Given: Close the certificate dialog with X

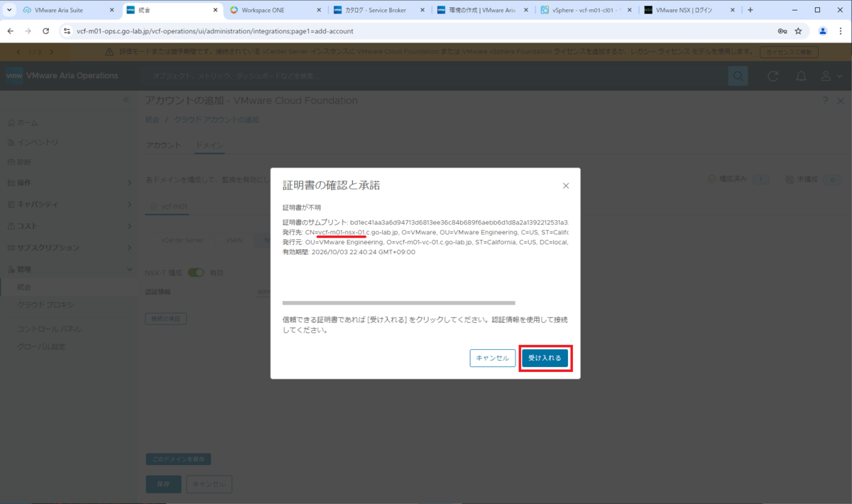Looking at the screenshot, I should pos(566,186).
